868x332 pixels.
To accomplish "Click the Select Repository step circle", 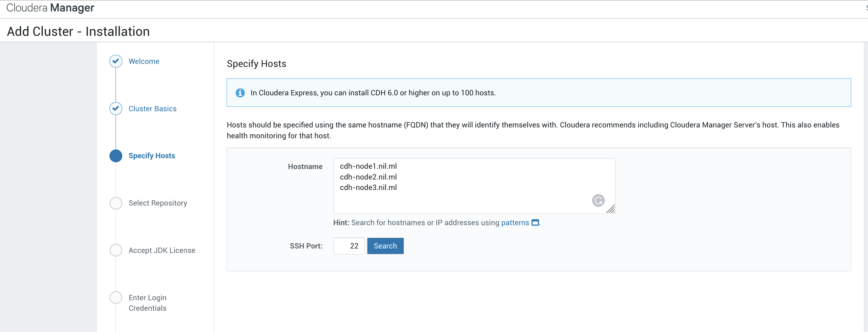I will pyautogui.click(x=116, y=203).
